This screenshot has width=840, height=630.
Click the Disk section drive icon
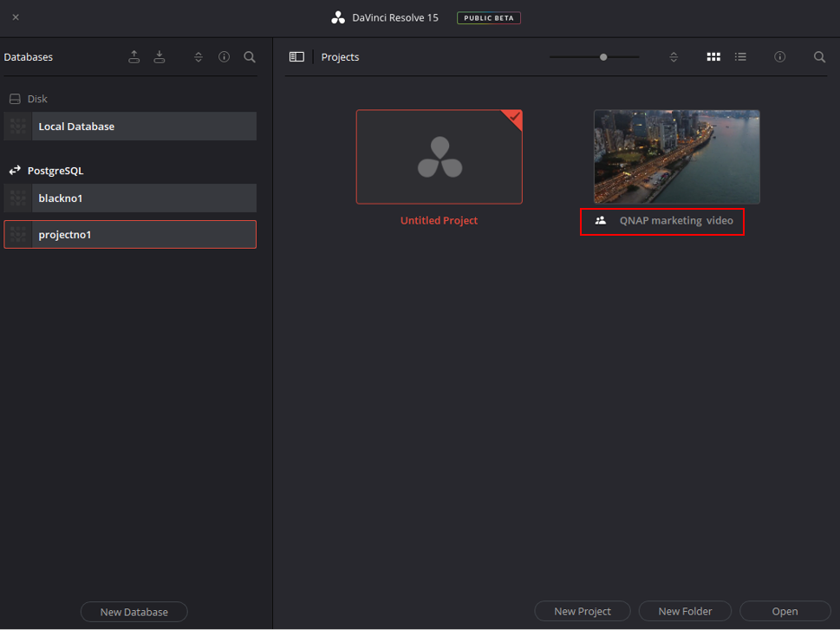[15, 99]
